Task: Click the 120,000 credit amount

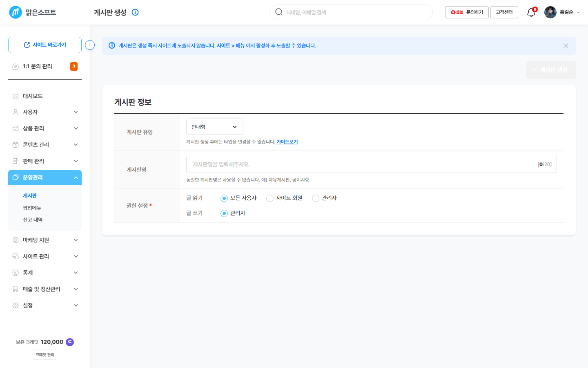Action: pyautogui.click(x=52, y=342)
